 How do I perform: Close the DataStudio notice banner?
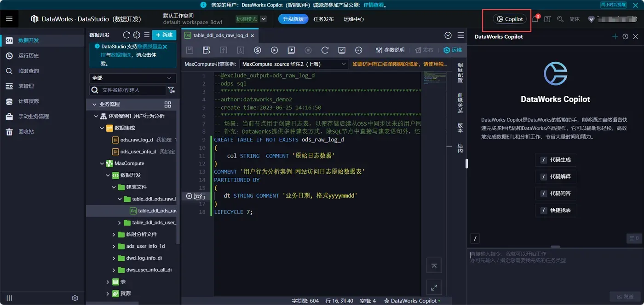pos(165,47)
